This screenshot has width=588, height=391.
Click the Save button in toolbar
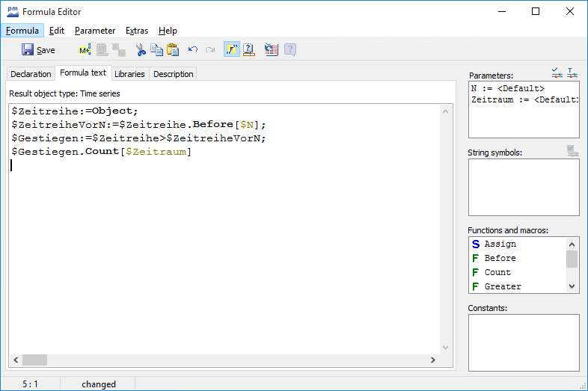(38, 50)
